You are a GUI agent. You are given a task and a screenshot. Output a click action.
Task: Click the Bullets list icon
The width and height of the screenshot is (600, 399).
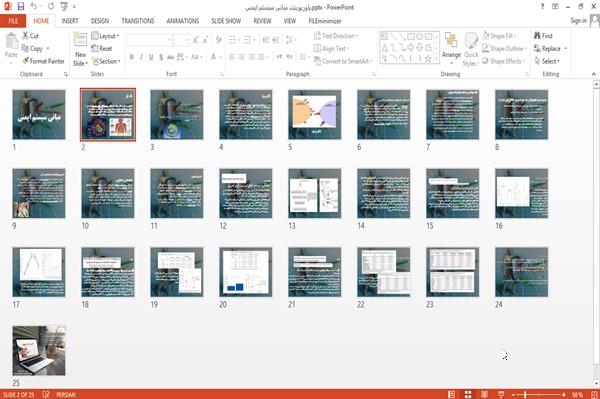(x=232, y=39)
